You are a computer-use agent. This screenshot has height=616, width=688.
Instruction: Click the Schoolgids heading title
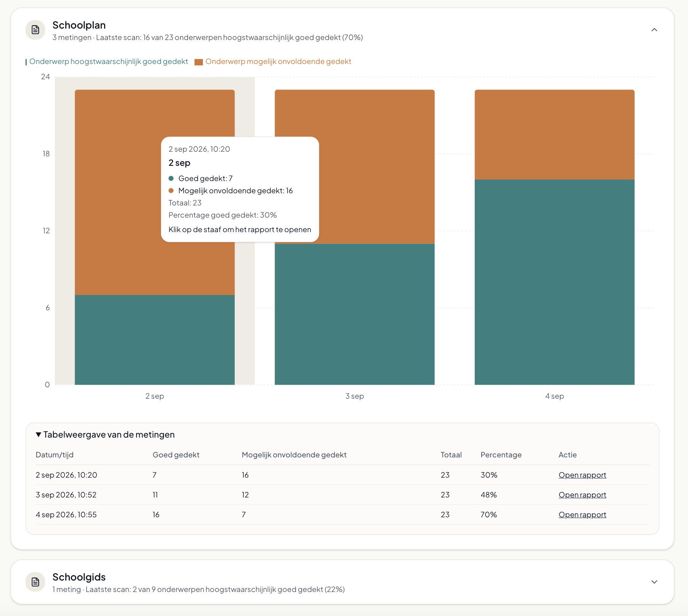(x=79, y=577)
